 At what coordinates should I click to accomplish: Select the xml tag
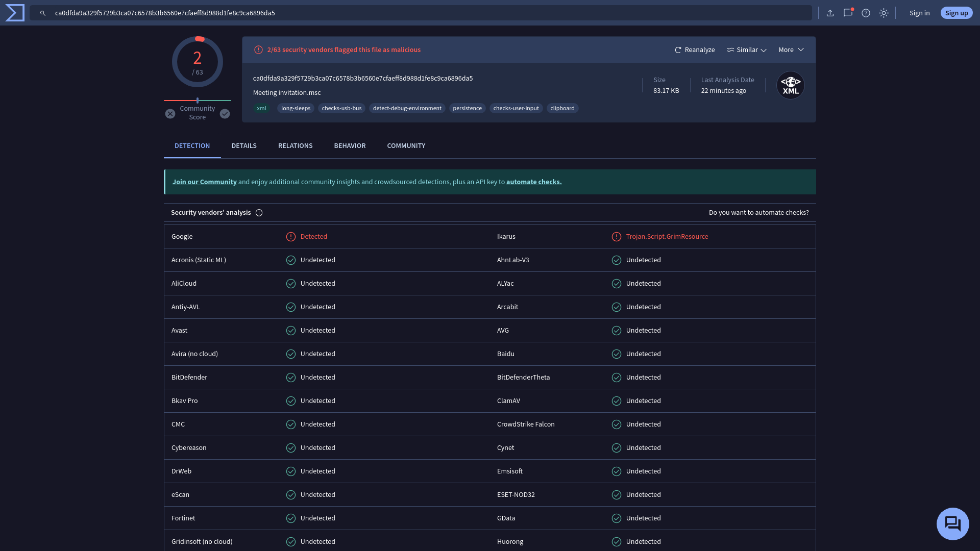point(262,108)
